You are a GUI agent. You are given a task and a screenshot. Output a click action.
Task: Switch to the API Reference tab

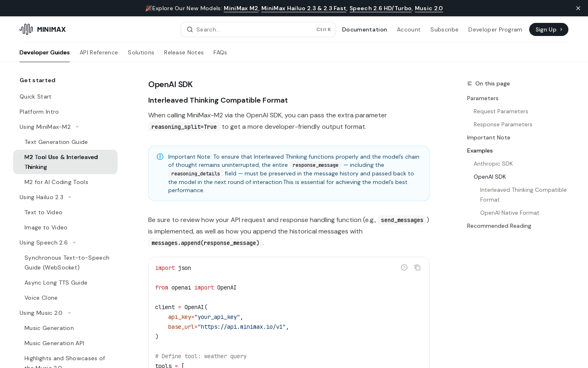pyautogui.click(x=99, y=52)
